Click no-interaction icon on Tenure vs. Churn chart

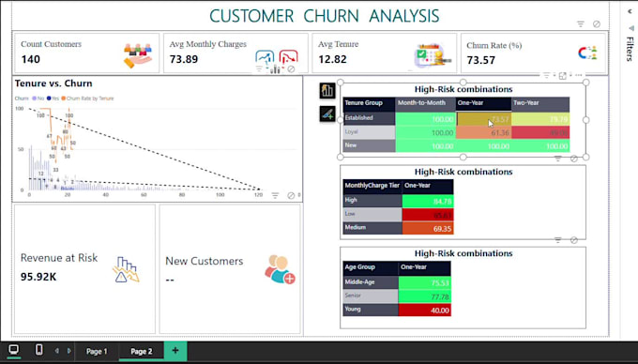click(x=291, y=196)
